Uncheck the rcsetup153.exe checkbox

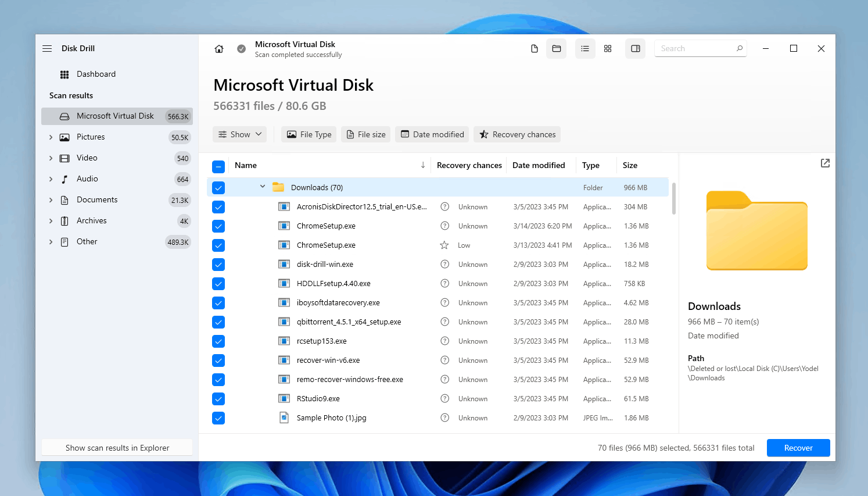click(x=218, y=341)
